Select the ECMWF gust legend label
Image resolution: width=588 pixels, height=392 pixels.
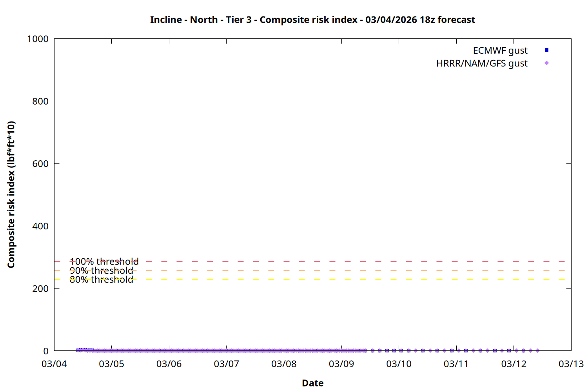pos(500,51)
